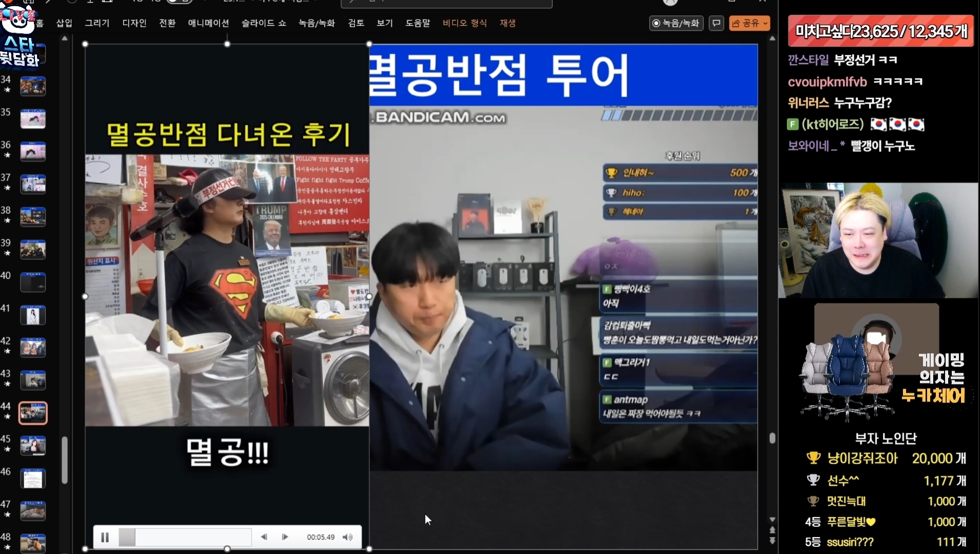Screen dimensions: 980x554
Task: Jump to previous slide with double-up arrow
Action: tap(772, 530)
